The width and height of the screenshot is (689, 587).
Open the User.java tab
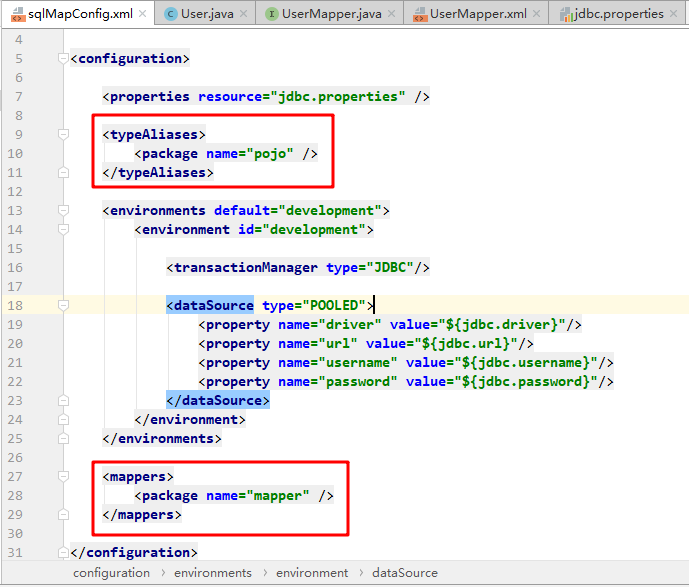pos(205,14)
